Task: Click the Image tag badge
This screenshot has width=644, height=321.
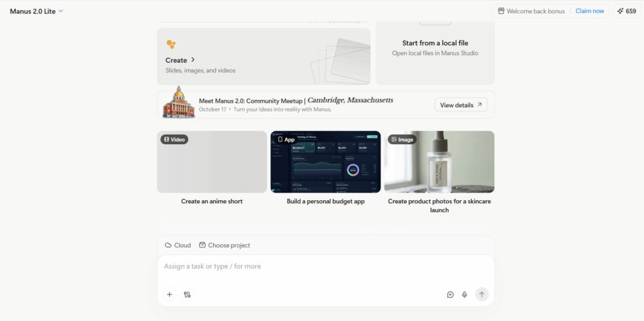Action: pyautogui.click(x=402, y=139)
